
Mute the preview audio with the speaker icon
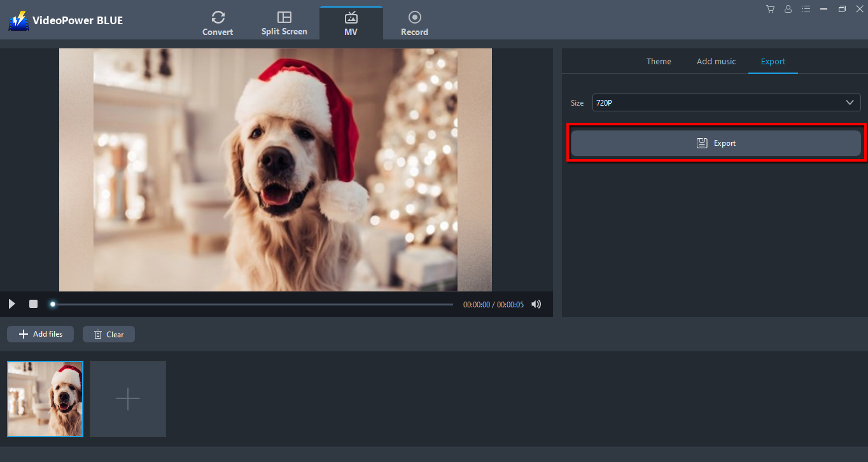(536, 304)
